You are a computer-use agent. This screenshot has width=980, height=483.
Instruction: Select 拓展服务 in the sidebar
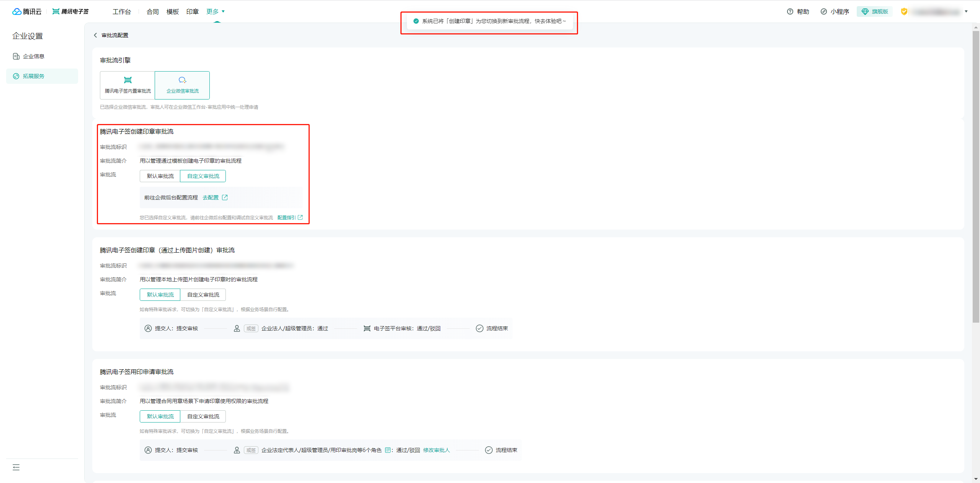pyautogui.click(x=42, y=76)
